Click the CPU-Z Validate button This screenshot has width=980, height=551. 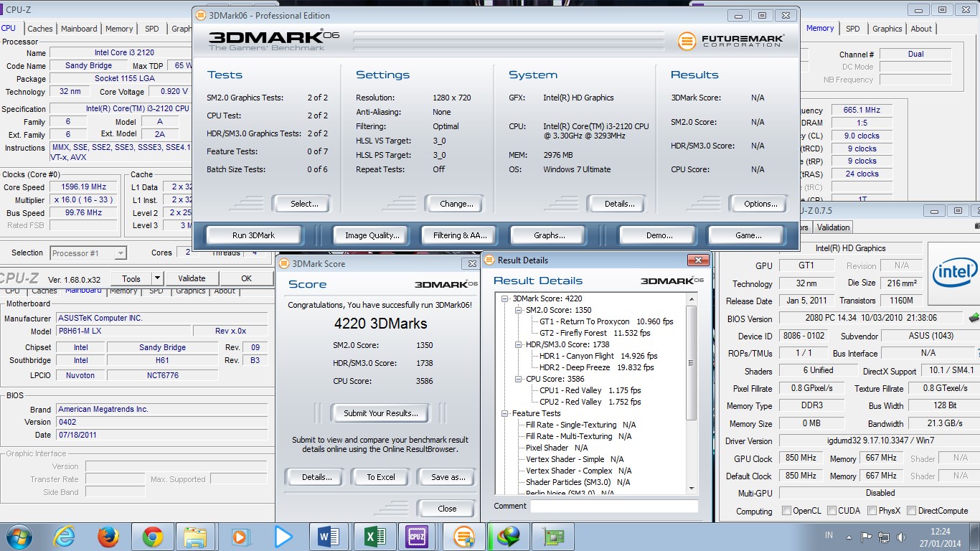click(x=192, y=278)
